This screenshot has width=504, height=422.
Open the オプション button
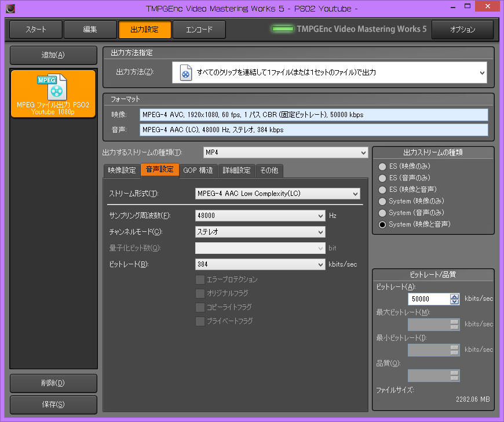point(462,30)
